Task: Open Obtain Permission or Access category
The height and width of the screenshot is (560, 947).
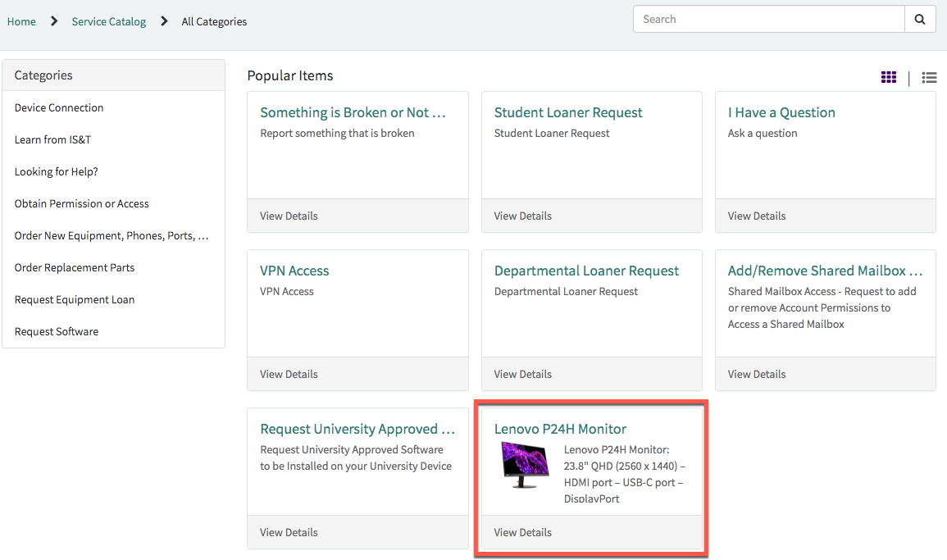Action: [81, 203]
